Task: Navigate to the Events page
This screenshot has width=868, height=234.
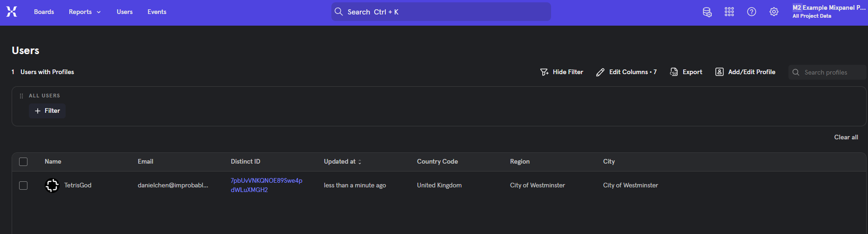Action: click(x=157, y=12)
